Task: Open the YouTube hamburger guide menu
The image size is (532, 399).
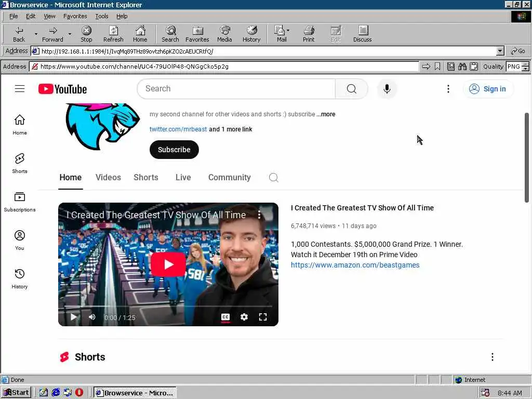Action: [20, 89]
